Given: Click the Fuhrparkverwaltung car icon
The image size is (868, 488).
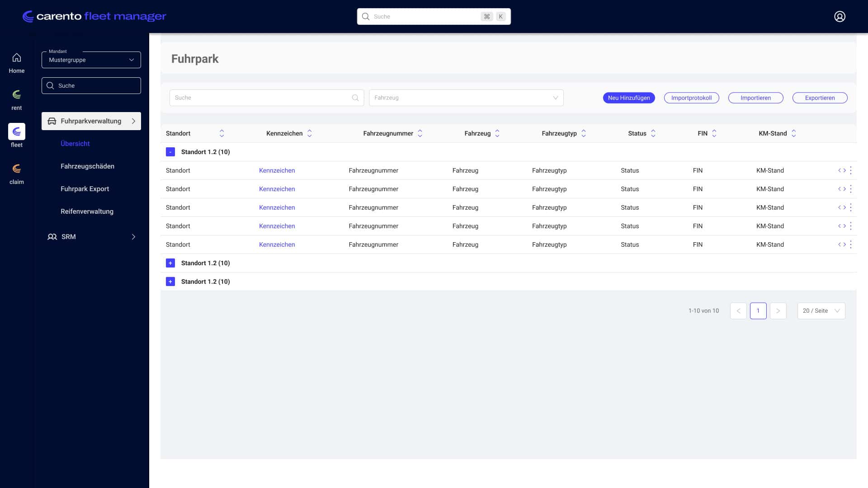Looking at the screenshot, I should (x=51, y=121).
